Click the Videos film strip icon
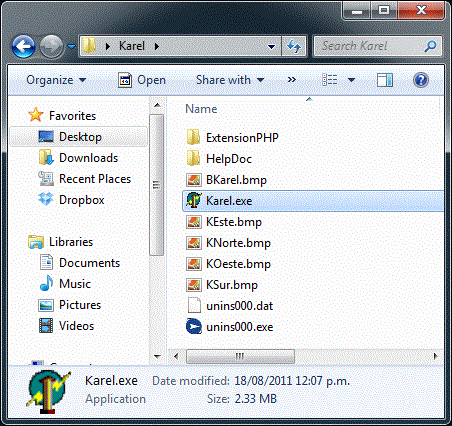Viewport: 452px width, 426px height. (46, 325)
